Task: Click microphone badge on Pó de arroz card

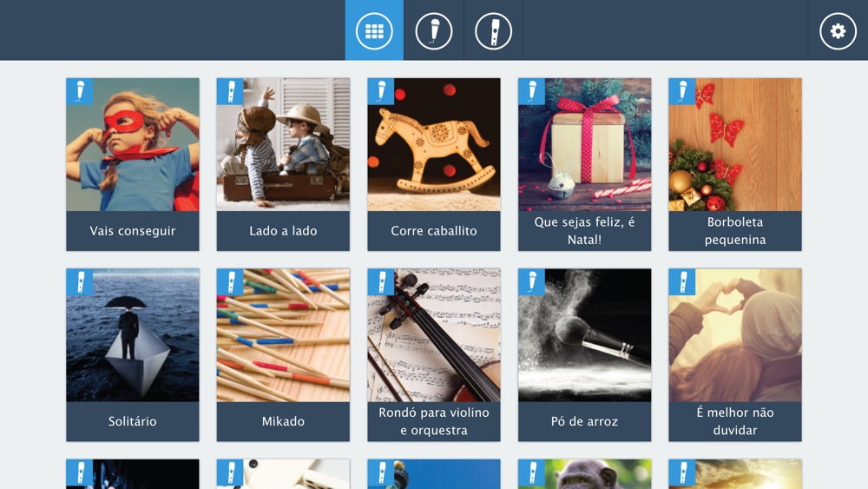Action: [531, 282]
